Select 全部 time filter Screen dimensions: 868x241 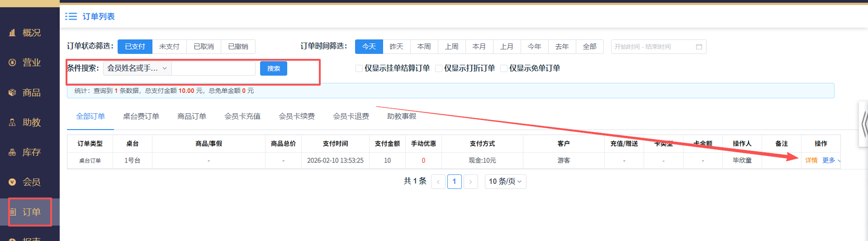(590, 47)
